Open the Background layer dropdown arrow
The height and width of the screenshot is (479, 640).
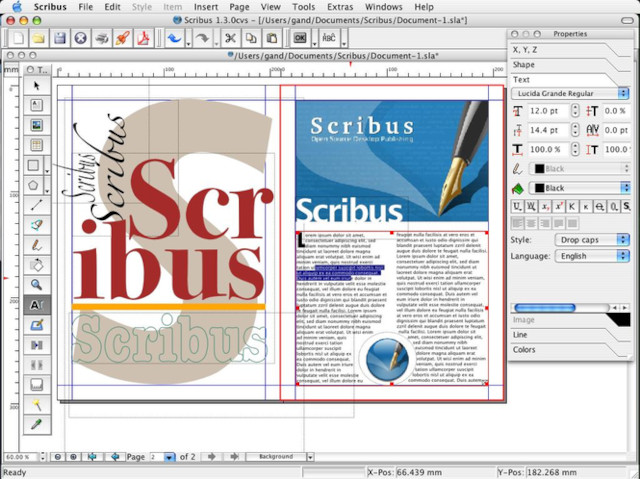coord(310,457)
